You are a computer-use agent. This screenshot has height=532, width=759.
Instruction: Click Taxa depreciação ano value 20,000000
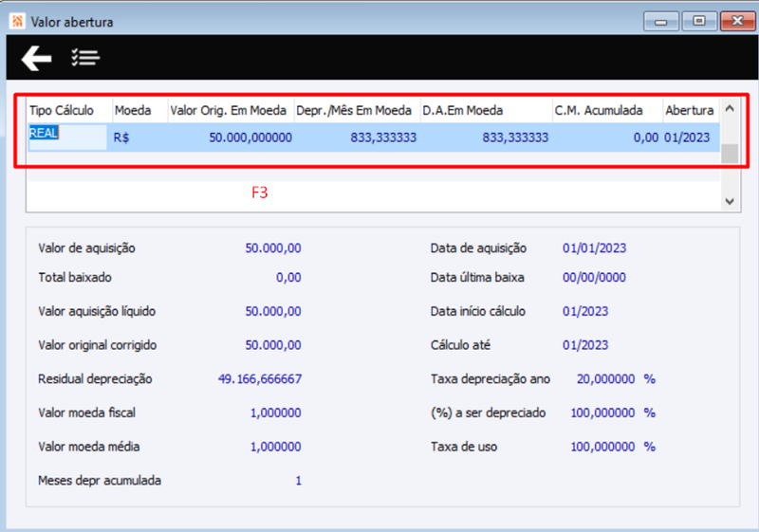(x=605, y=378)
